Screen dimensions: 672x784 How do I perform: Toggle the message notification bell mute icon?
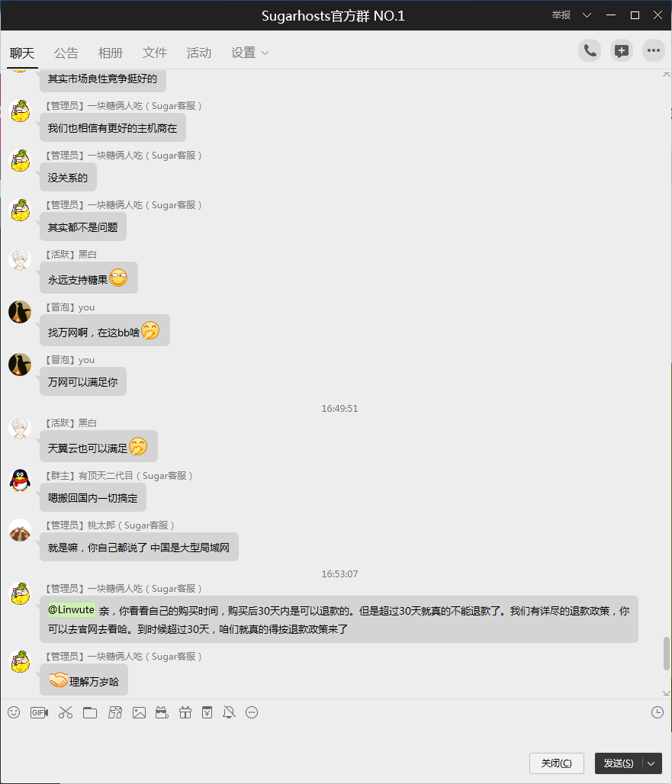coord(229,712)
